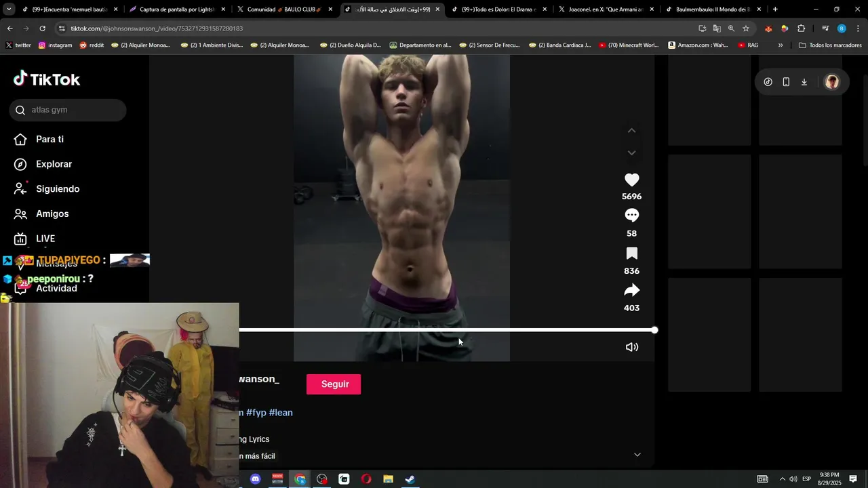Open Opera from taskbar

366,479
